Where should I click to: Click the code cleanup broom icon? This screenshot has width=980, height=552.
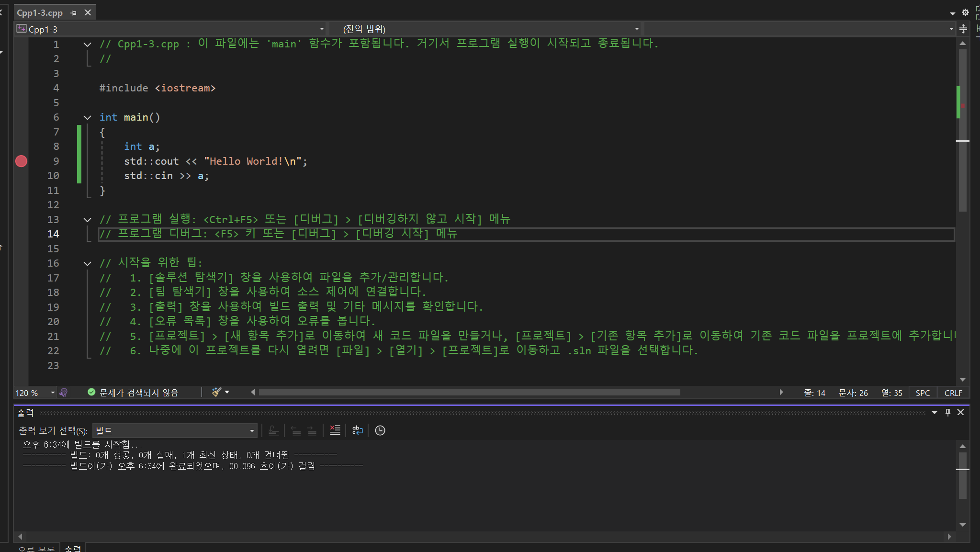216,393
